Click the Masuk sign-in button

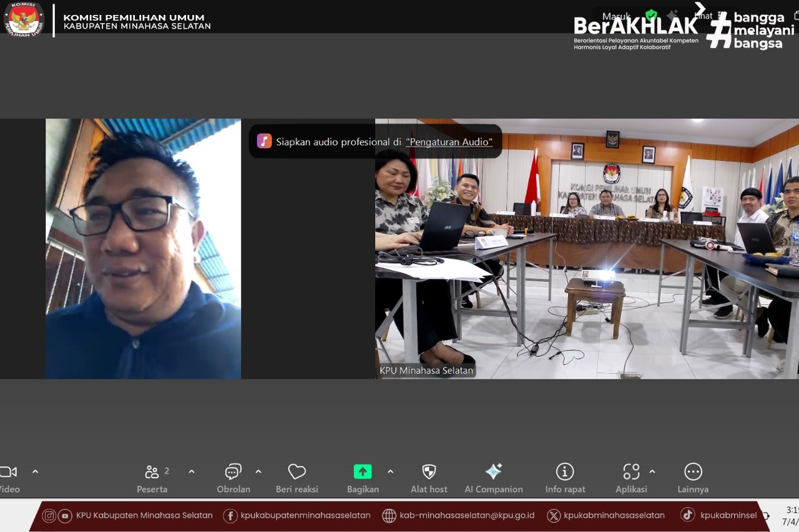pos(615,16)
